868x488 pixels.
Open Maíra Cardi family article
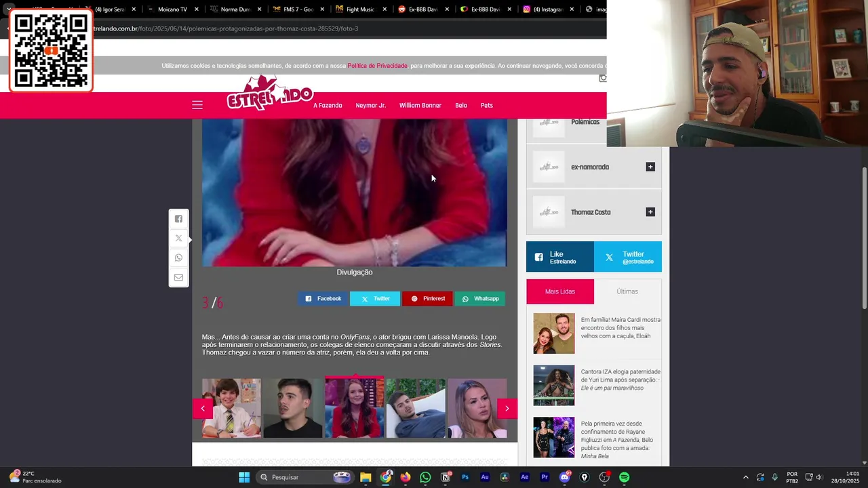(620, 328)
